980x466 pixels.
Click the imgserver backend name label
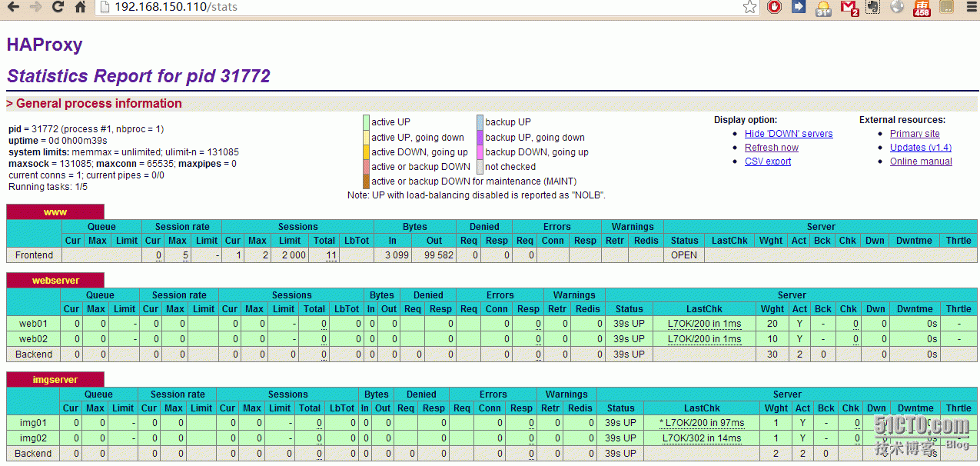coord(55,380)
